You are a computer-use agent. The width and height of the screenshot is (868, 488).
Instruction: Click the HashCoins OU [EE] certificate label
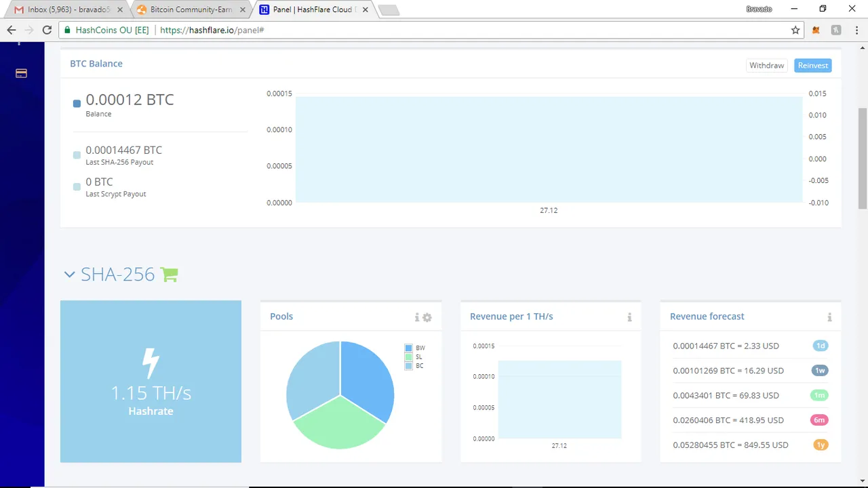[112, 30]
